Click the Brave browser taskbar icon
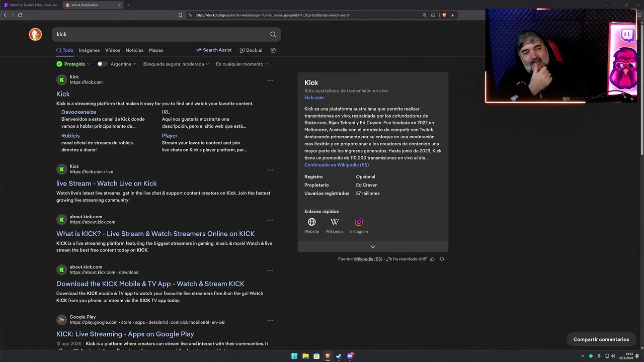 click(x=328, y=356)
